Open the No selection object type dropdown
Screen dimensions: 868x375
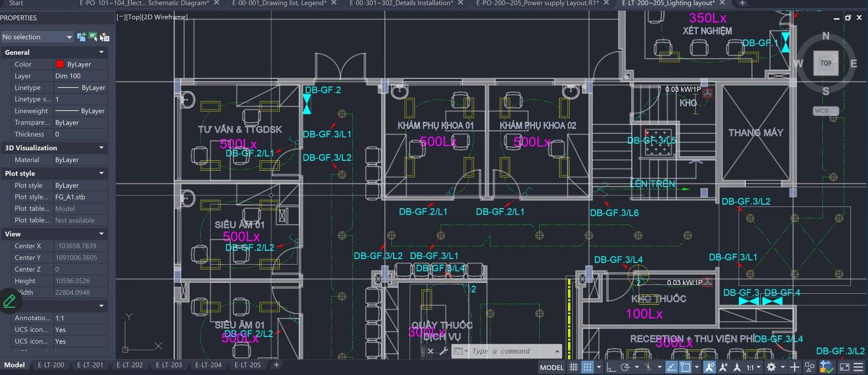pyautogui.click(x=37, y=37)
